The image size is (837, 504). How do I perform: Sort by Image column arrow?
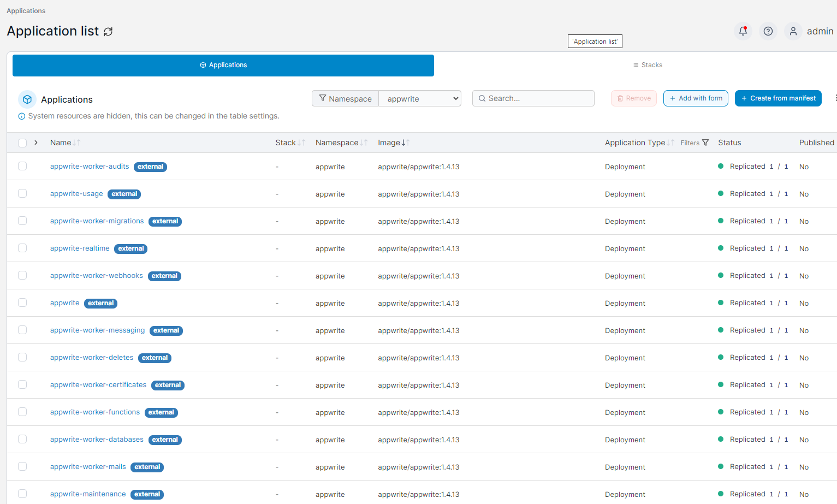(405, 143)
